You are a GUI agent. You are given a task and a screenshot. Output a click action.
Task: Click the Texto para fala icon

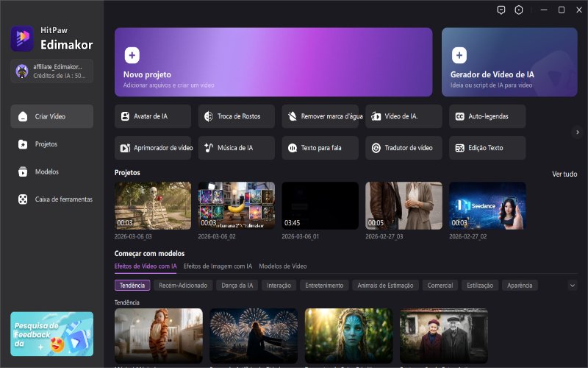[x=293, y=148]
